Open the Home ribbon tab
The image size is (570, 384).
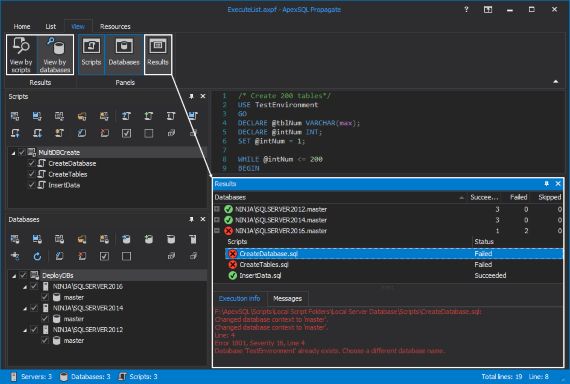click(x=22, y=27)
